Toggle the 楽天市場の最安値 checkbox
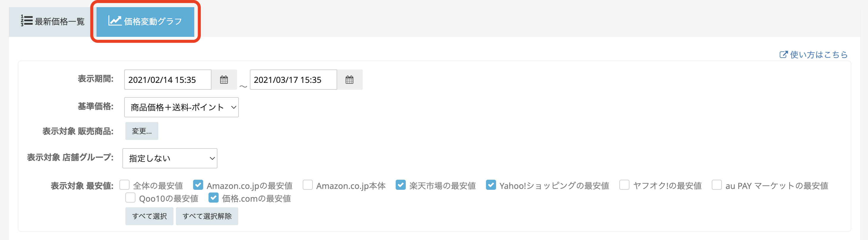The image size is (868, 240). (401, 185)
